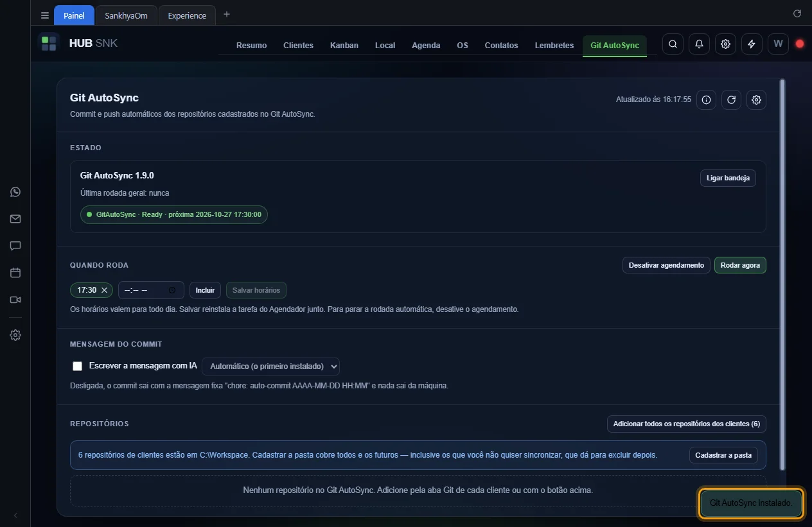Switch to the Experience tab
Viewport: 812px width, 527px height.
click(187, 15)
